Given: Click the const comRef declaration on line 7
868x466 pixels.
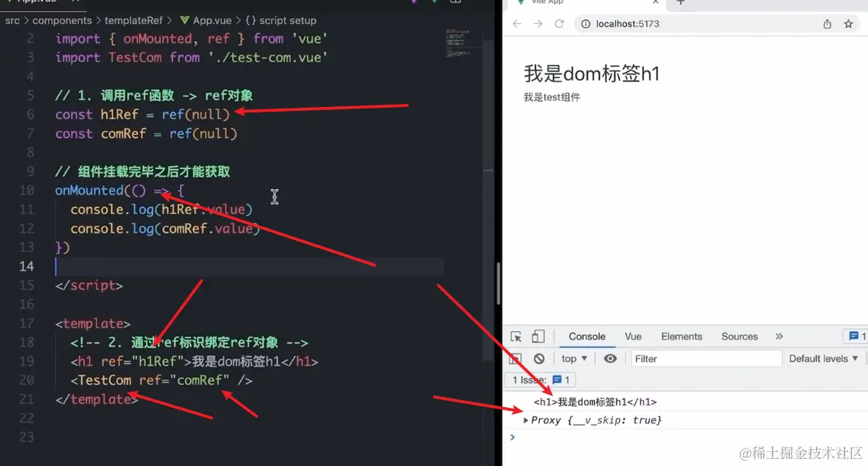Looking at the screenshot, I should pos(146,134).
